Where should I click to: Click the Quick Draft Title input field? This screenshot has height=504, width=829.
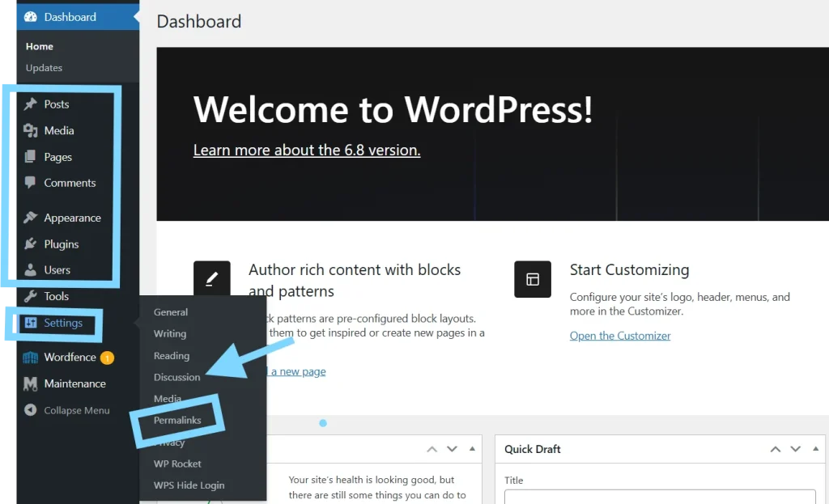[x=660, y=497]
